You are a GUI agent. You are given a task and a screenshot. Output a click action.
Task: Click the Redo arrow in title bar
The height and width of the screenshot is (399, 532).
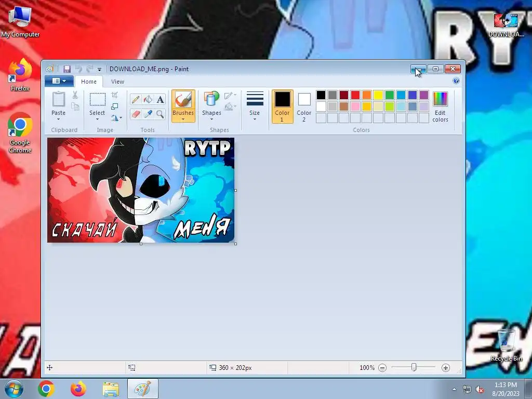pos(89,69)
